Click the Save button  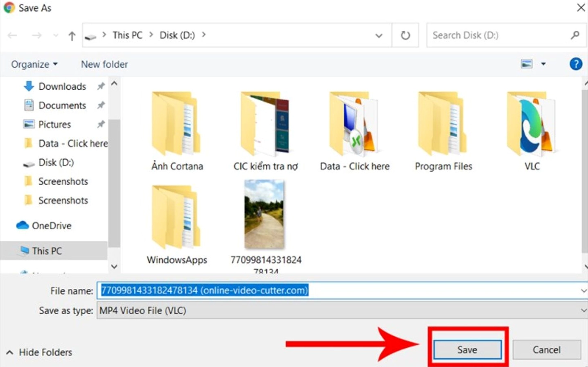point(467,349)
